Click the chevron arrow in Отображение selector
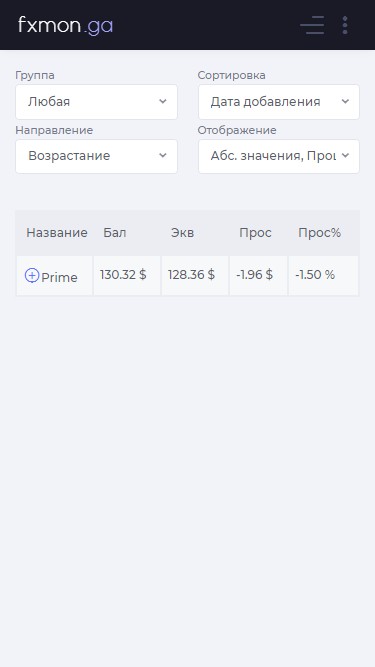The image size is (375, 667). click(x=345, y=156)
